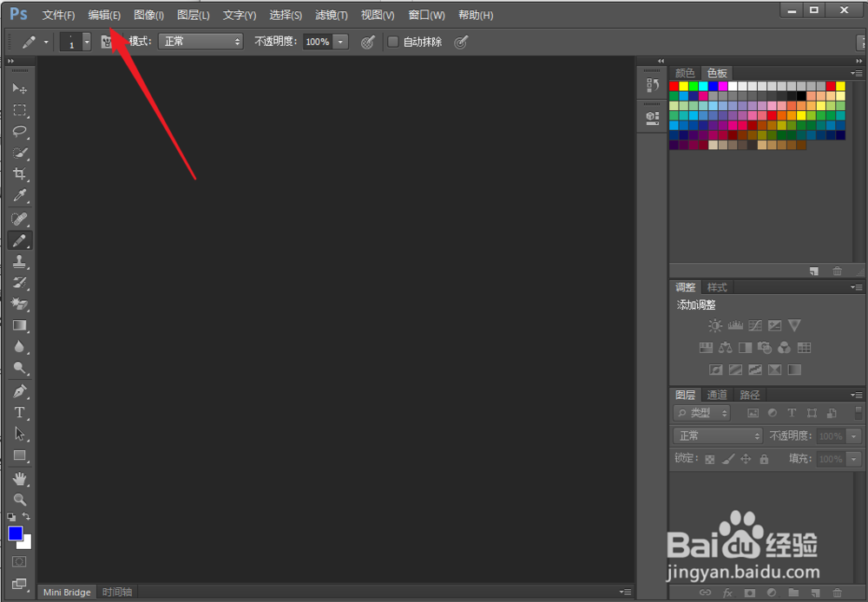Open the 模式 blend mode dropdown
The width and height of the screenshot is (868, 602).
click(201, 42)
